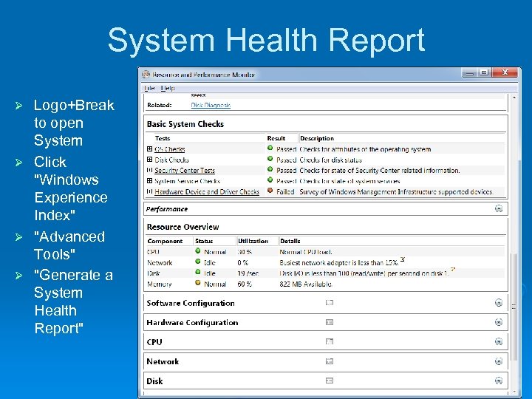Minimize the Resource and Performance Monitor window
This screenshot has height=399, width=532.
tap(470, 72)
